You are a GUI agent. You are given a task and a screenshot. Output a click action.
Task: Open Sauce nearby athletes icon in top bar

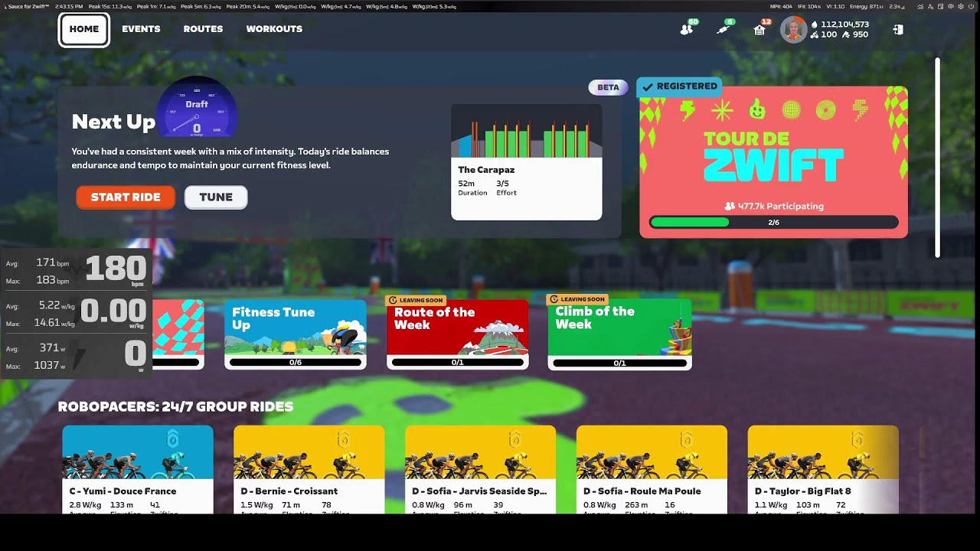(x=930, y=6)
